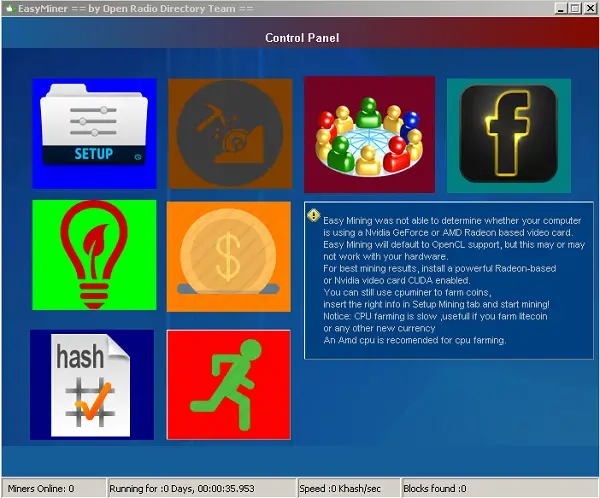Click the Speed :0 Khash/sec status
The image size is (600, 498).
pyautogui.click(x=349, y=488)
